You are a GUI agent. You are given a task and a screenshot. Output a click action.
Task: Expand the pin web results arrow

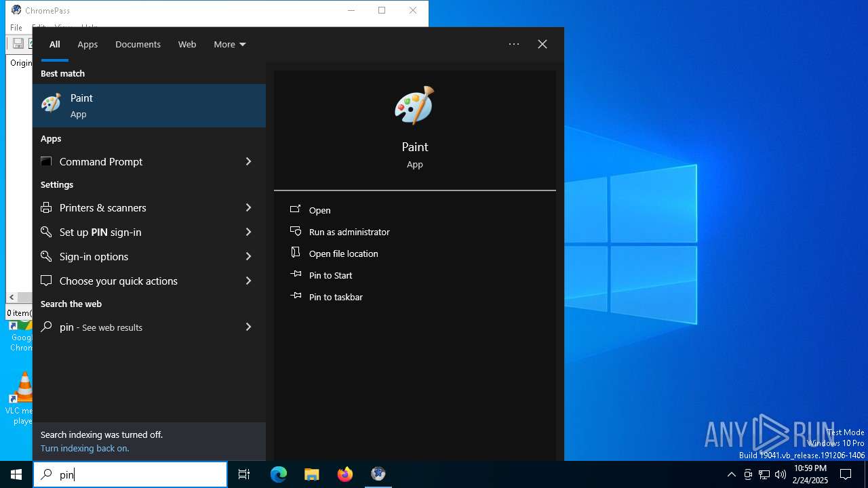tap(248, 327)
